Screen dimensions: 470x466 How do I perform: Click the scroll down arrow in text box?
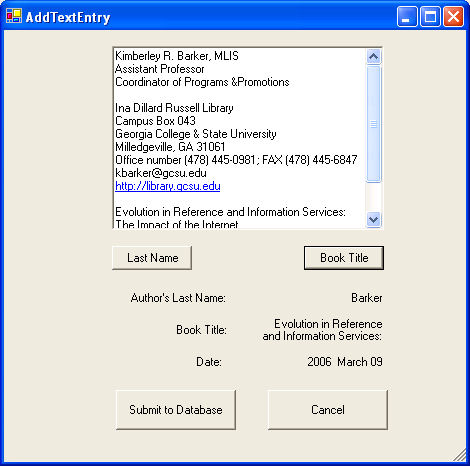pos(373,219)
